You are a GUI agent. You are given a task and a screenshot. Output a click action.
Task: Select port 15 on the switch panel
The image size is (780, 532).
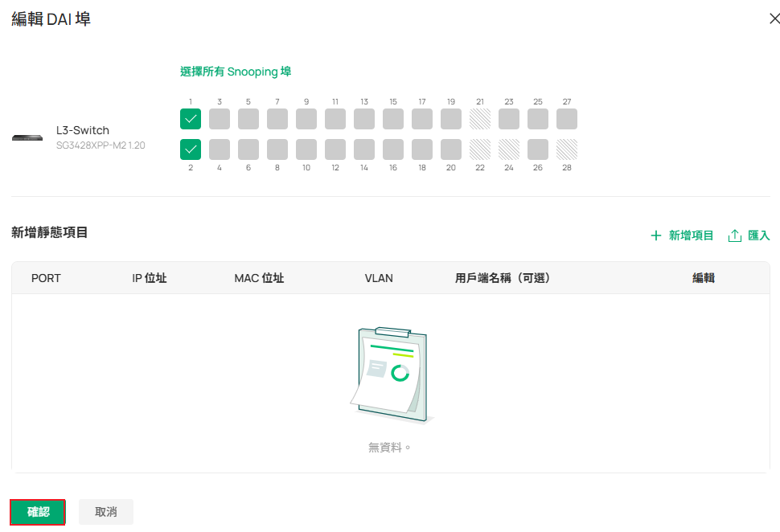(393, 119)
